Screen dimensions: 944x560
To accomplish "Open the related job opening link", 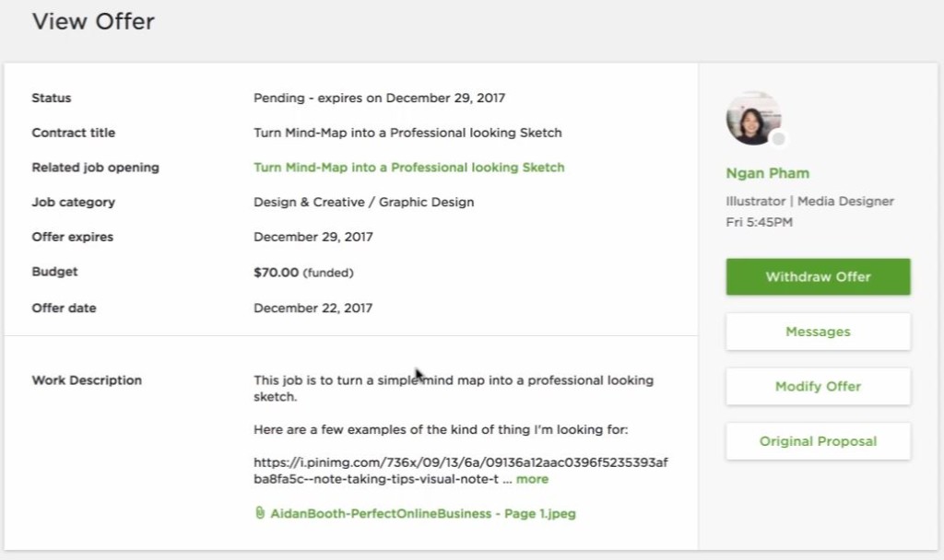I will click(408, 168).
